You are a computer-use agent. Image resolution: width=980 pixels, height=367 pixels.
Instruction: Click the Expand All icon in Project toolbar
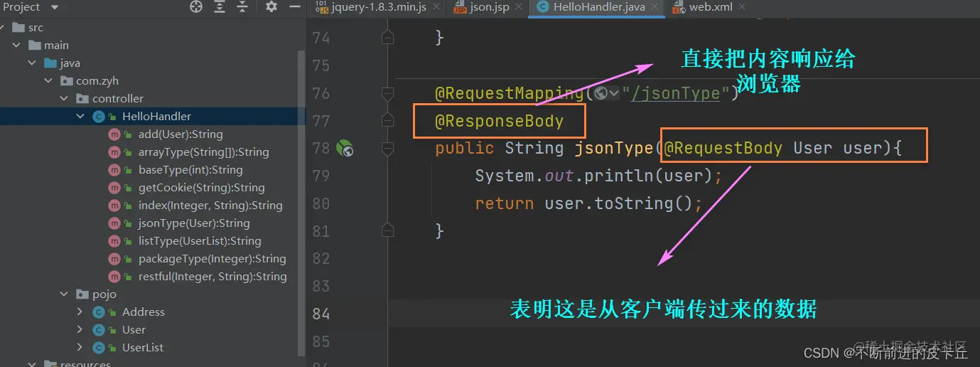point(220,7)
